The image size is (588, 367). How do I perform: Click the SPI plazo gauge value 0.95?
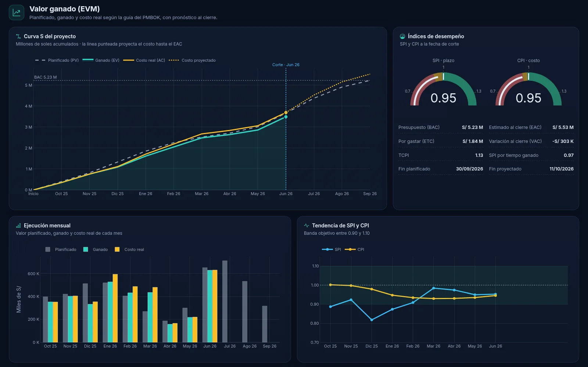click(x=443, y=98)
